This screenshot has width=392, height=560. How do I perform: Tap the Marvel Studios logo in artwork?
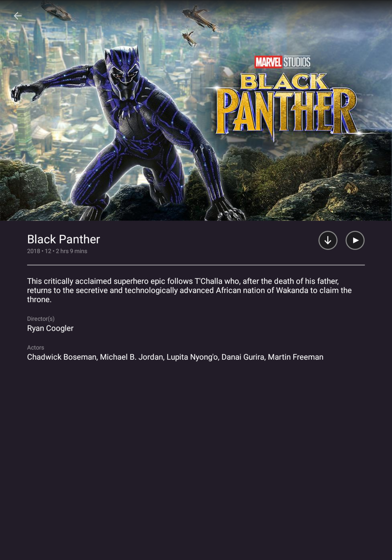click(x=283, y=62)
